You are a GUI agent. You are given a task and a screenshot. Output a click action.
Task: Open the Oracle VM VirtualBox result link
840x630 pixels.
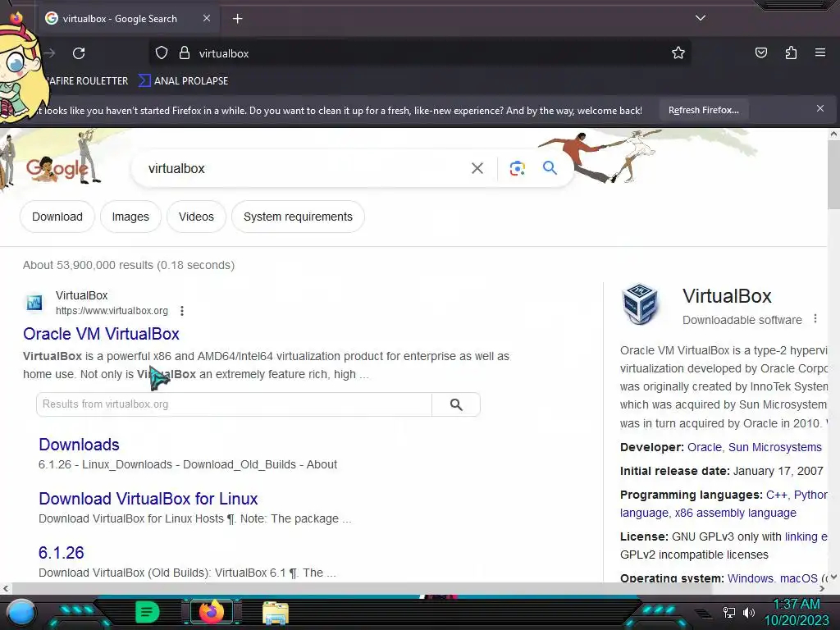coord(101,334)
